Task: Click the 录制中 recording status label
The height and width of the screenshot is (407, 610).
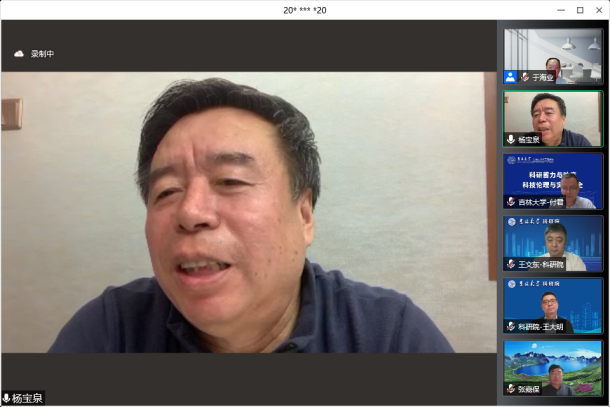Action: (42, 54)
